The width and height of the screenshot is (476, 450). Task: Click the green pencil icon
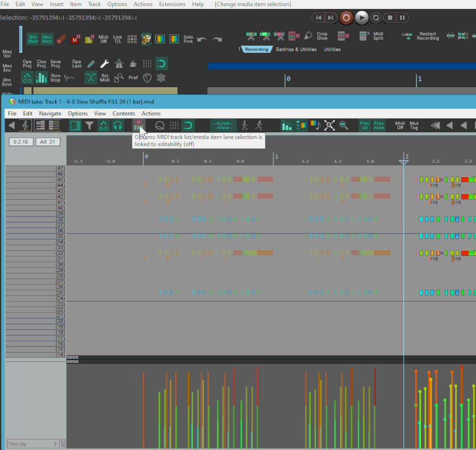91,64
